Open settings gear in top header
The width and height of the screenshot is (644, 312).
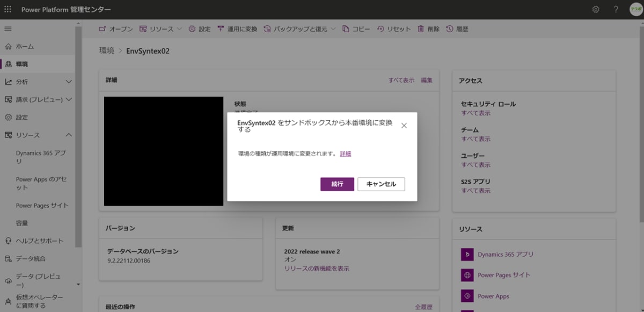point(596,10)
